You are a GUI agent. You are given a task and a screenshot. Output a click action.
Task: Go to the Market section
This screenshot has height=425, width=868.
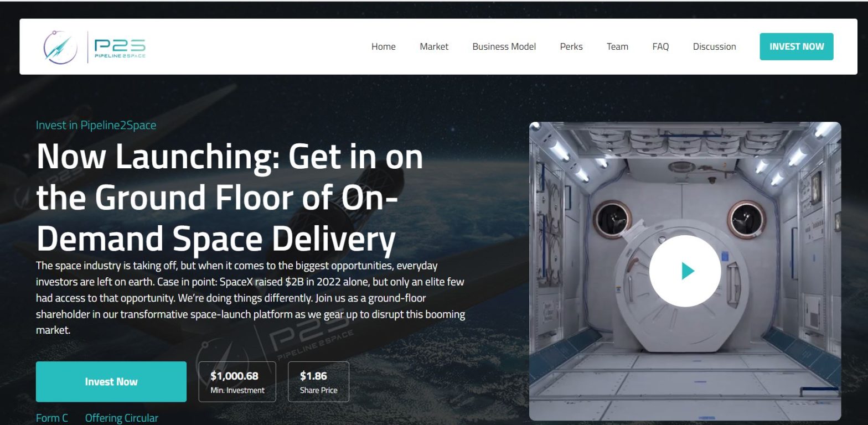point(434,46)
